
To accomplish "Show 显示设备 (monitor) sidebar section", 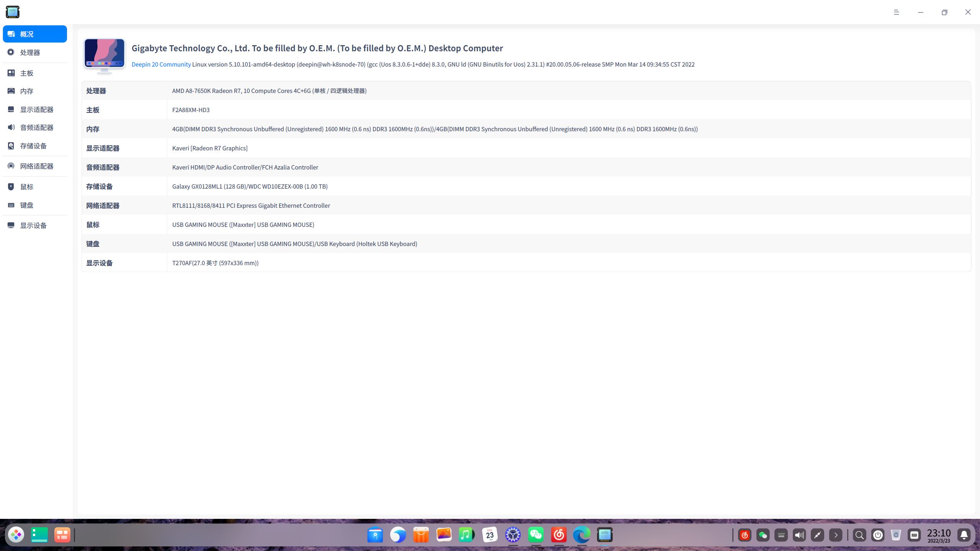I will [x=33, y=225].
